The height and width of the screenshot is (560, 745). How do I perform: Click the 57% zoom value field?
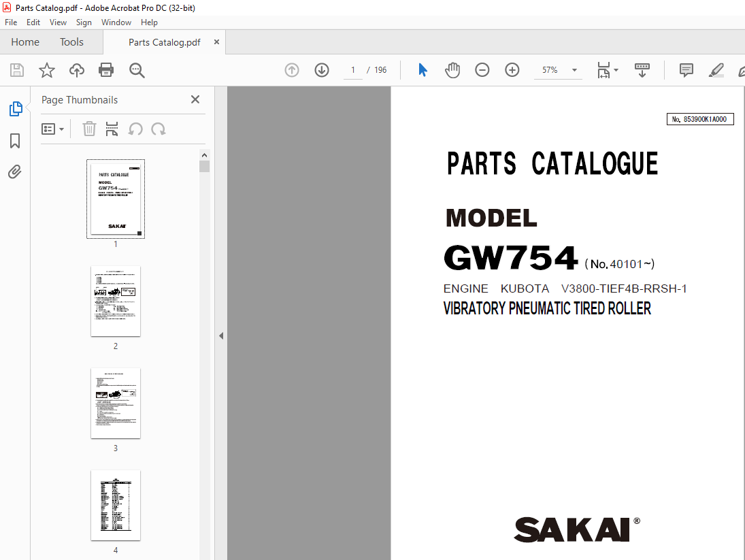(550, 70)
